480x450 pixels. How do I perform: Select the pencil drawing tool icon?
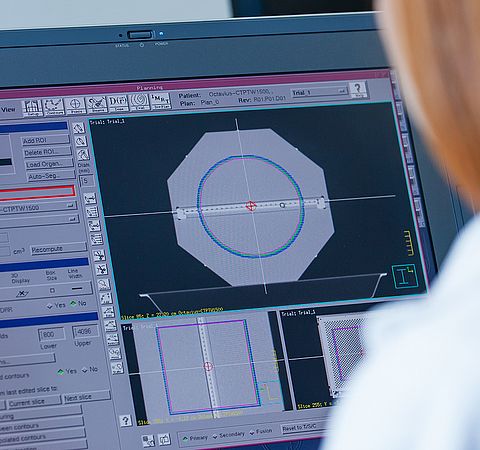point(79,128)
